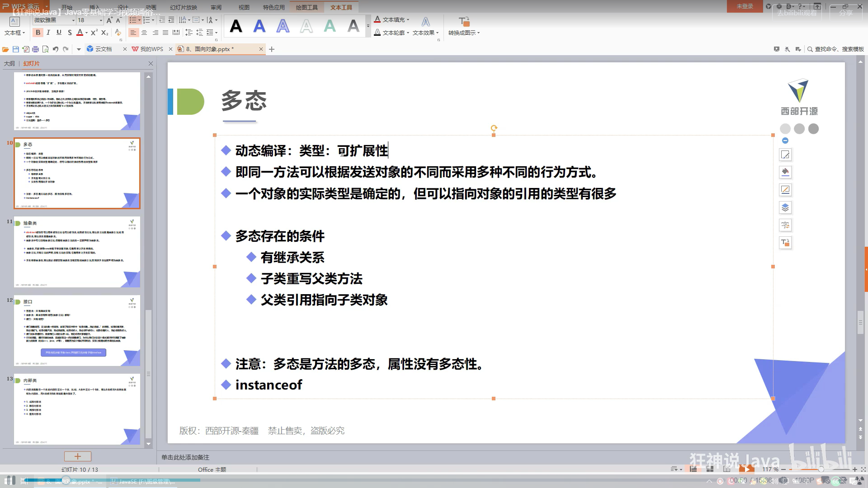This screenshot has width=868, height=488.
Task: Click 单击此处添加备注 notes area
Action: [x=185, y=457]
